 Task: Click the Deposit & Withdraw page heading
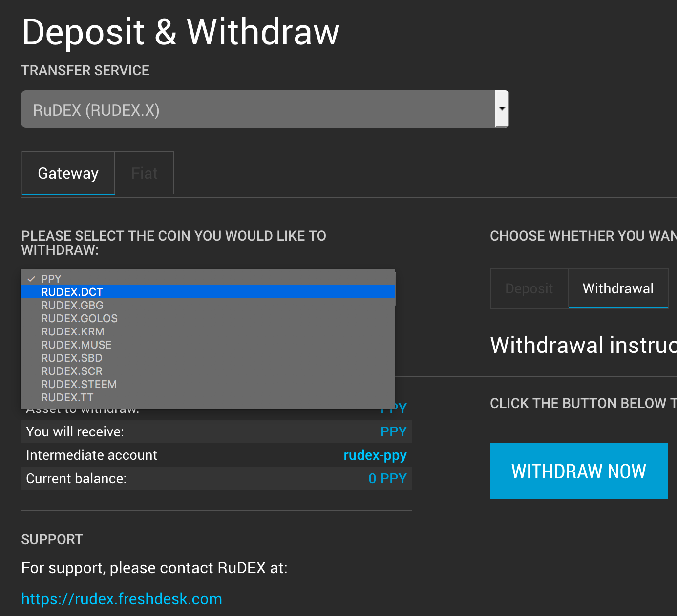click(x=180, y=32)
